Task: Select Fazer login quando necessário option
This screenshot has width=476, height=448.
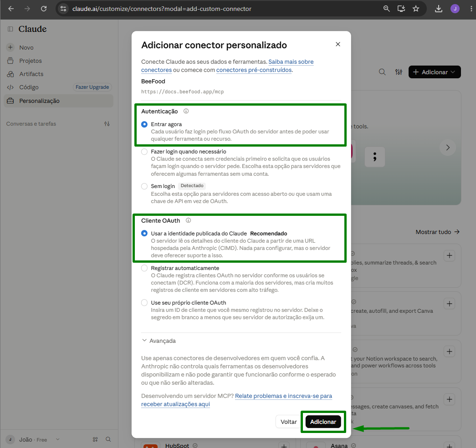Action: [144, 152]
